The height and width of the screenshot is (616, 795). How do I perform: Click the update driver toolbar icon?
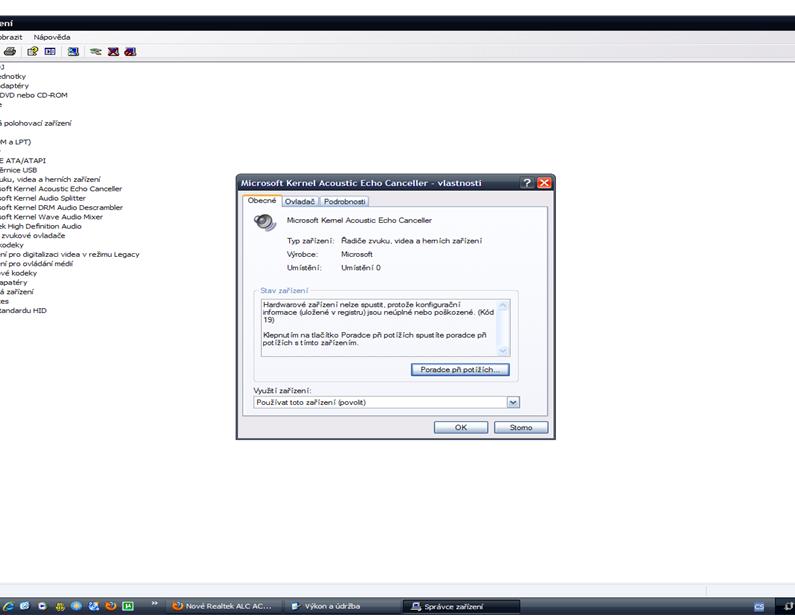click(x=96, y=51)
